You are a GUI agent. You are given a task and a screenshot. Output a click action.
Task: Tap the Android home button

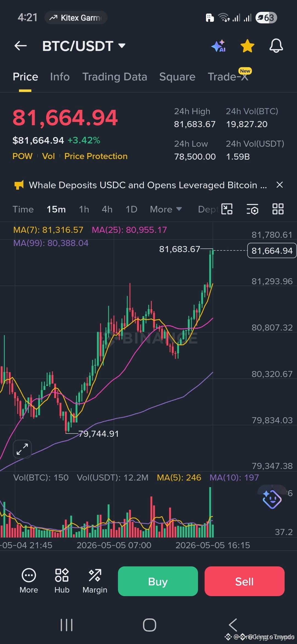pyautogui.click(x=150, y=625)
